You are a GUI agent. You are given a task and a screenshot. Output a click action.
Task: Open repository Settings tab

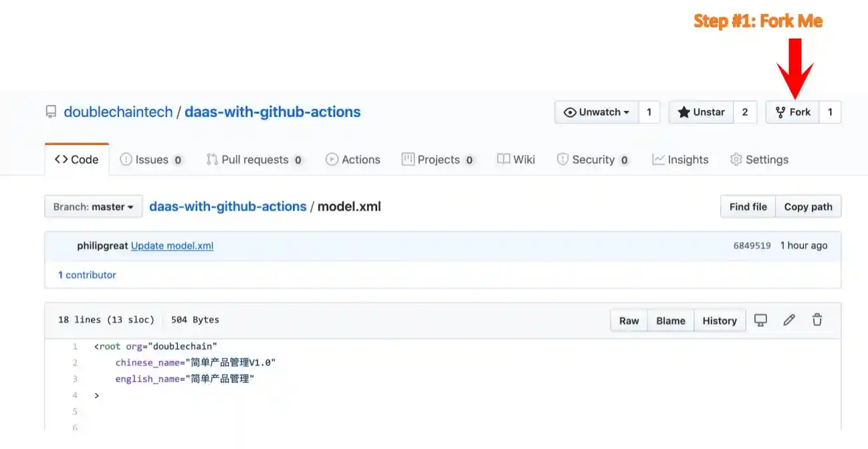759,160
